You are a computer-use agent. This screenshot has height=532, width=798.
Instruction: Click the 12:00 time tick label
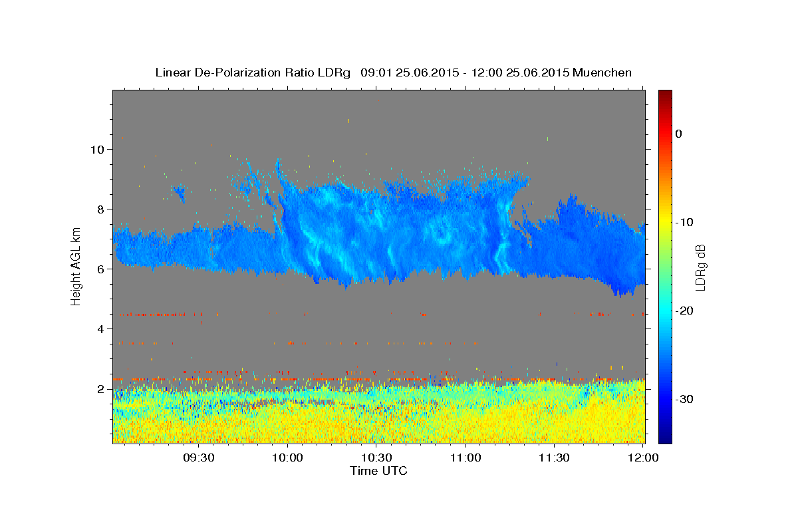[644, 458]
